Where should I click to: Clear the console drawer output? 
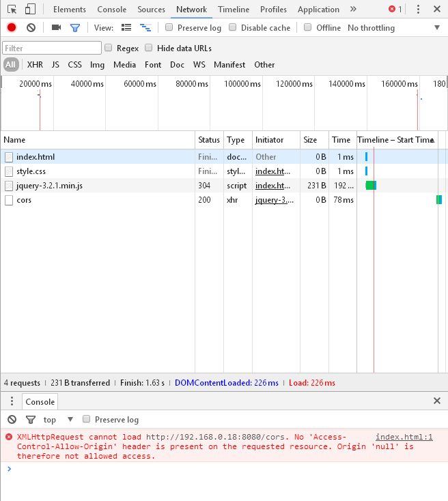click(12, 419)
